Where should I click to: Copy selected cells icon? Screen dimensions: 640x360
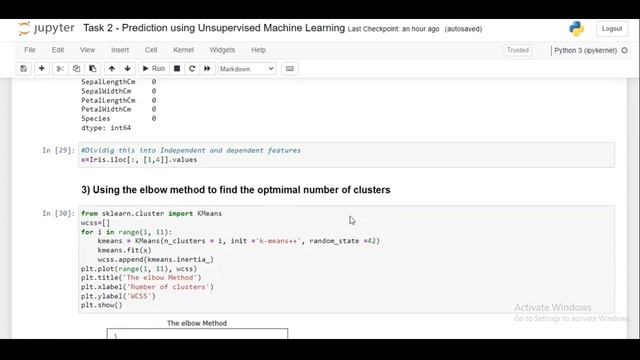click(76, 69)
